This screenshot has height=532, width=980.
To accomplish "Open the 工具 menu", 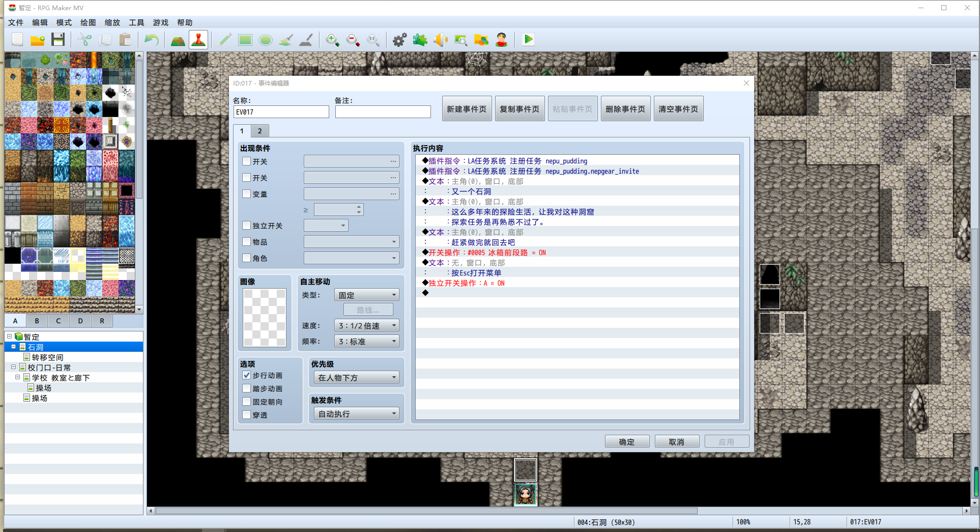I will coord(136,22).
